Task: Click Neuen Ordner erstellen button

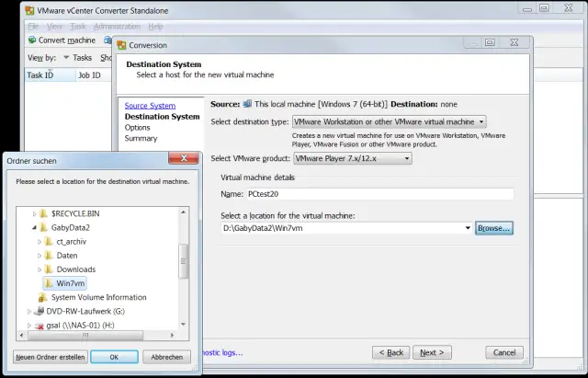Action: [x=51, y=357]
